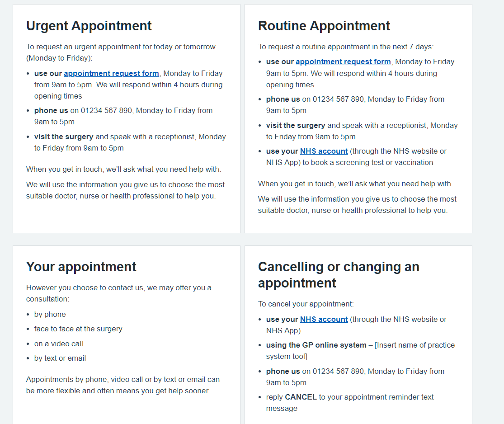Viewport: 504px width, 424px height.
Task: Click the 'by text or email' bullet
Action: 60,358
